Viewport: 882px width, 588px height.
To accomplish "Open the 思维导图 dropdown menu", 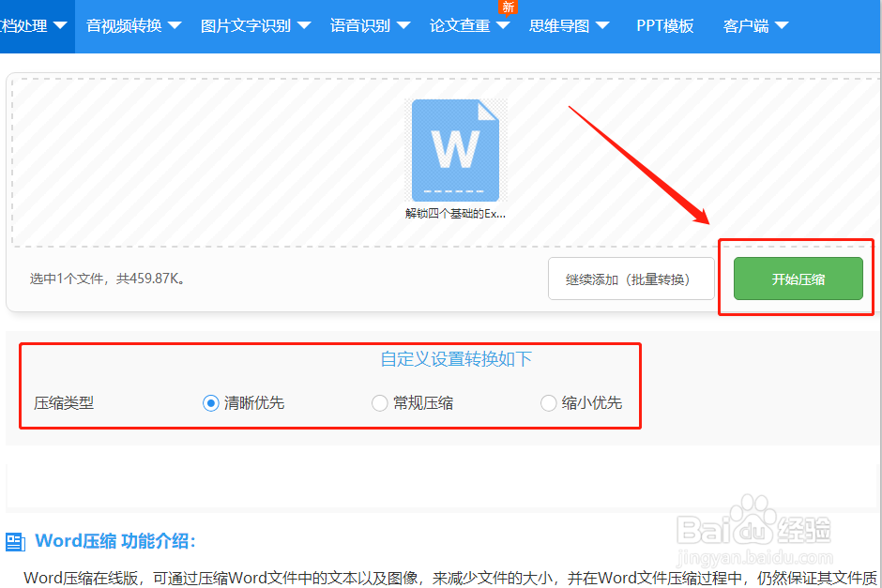I will pos(601,26).
